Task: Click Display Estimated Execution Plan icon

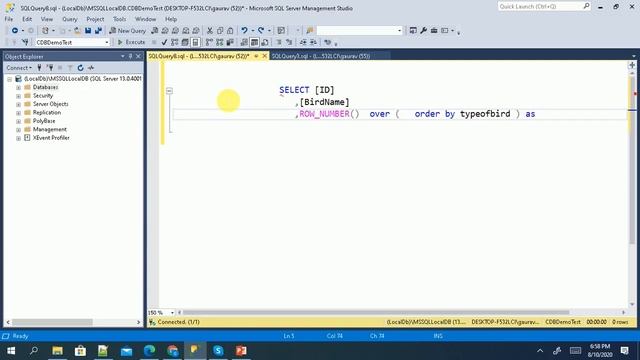Action: [x=175, y=42]
